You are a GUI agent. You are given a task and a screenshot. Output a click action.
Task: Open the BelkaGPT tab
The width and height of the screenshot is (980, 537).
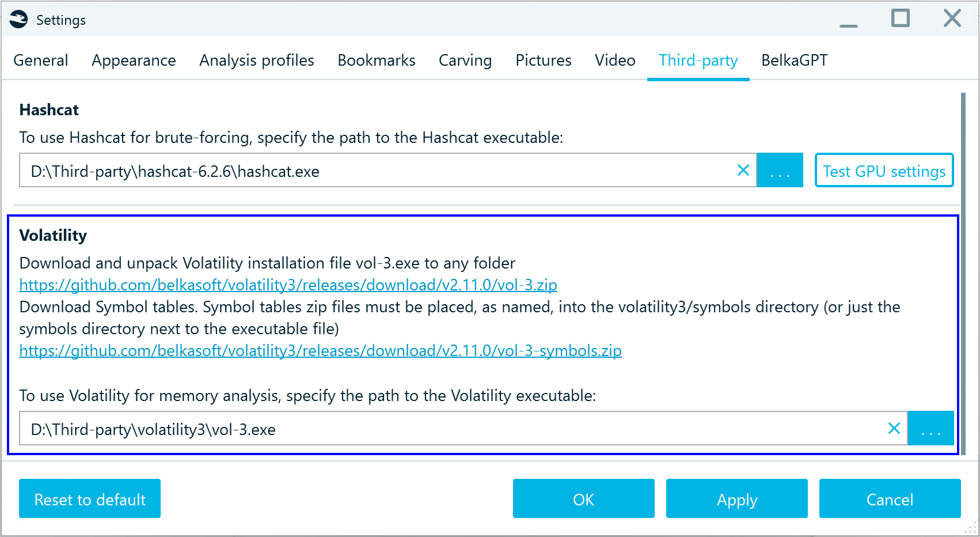795,60
